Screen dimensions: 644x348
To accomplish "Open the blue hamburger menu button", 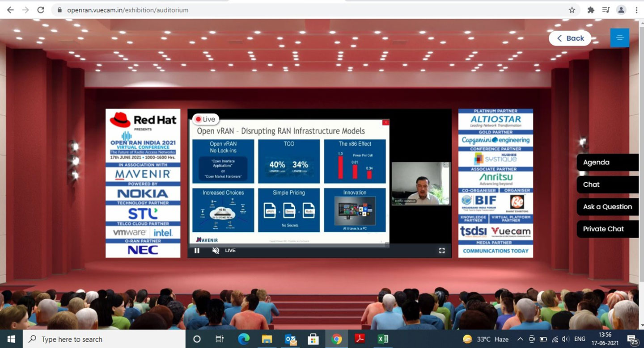I will [619, 38].
